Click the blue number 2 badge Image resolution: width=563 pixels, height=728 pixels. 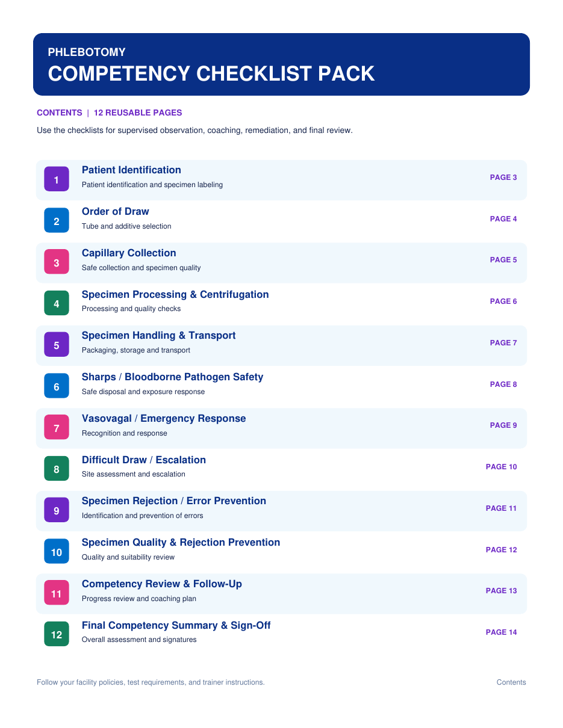click(x=57, y=221)
